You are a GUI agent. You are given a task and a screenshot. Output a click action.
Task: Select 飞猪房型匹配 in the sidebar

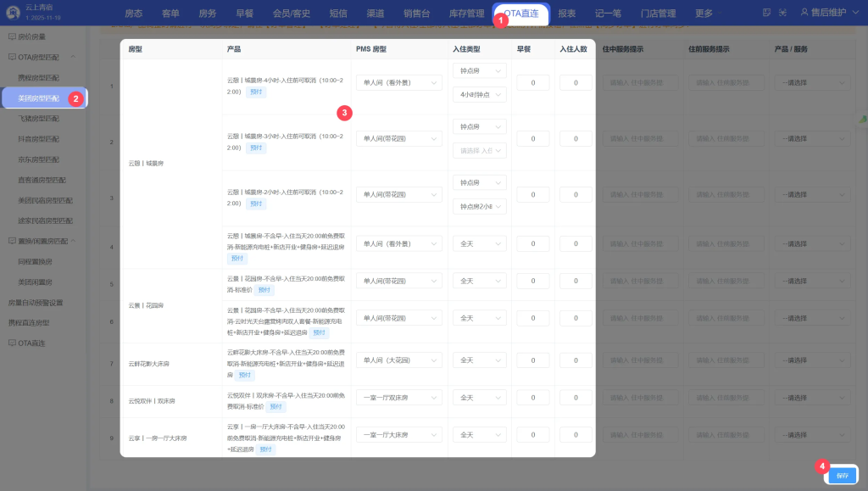(x=39, y=119)
